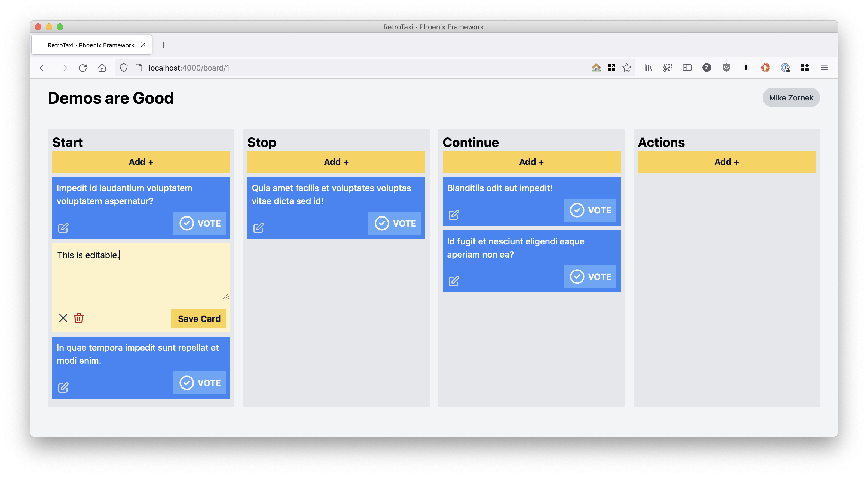Open the Firefox hamburger menu
Screen dimensions: 868x477
824,68
